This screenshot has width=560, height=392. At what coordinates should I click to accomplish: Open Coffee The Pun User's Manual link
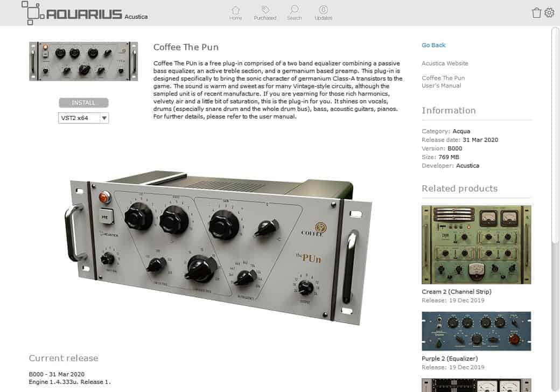[443, 82]
